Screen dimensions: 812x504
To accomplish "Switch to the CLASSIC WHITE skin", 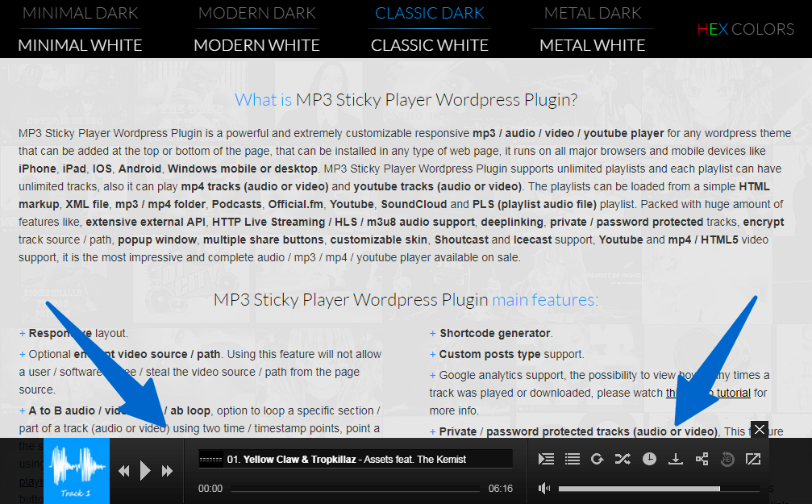I will [430, 45].
